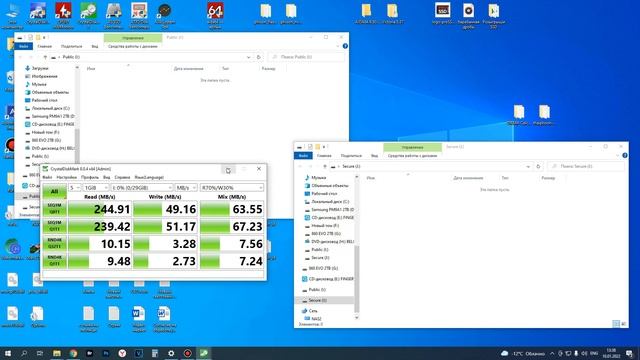Open CrystalDiskMark Настройки menu
The image size is (640, 360).
67,178
